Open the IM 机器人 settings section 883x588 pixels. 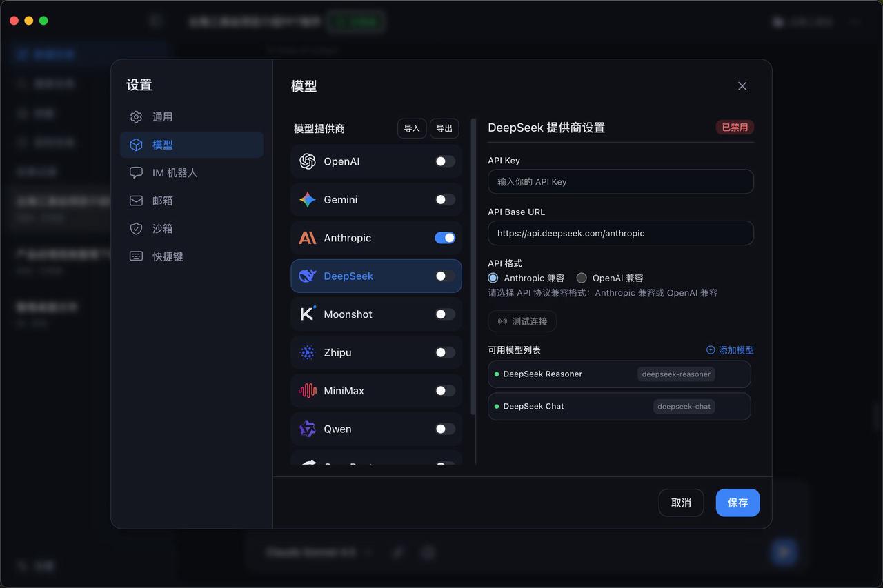point(192,172)
